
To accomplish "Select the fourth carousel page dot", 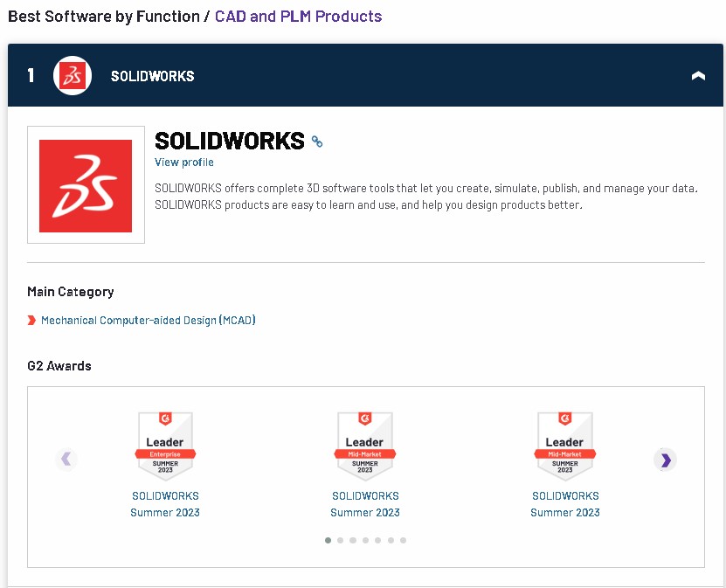I will click(366, 540).
